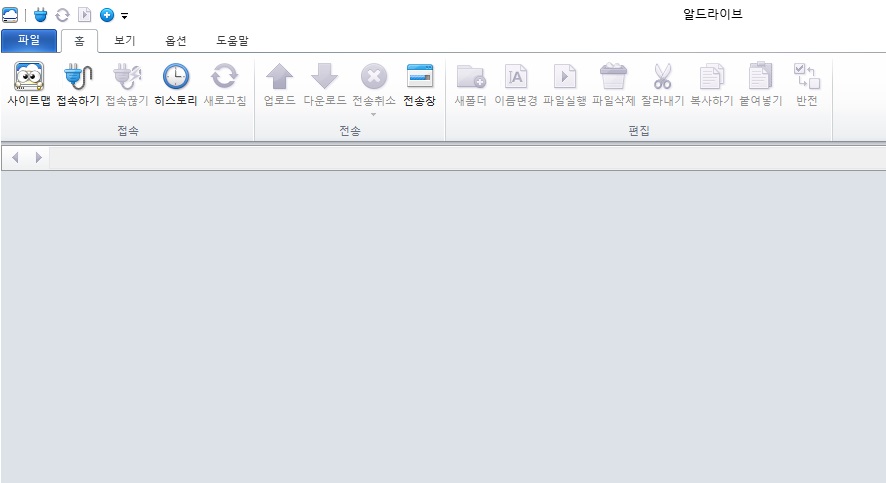Switch to the 보기 view tab
Screen dimensions: 886x483
(125, 41)
